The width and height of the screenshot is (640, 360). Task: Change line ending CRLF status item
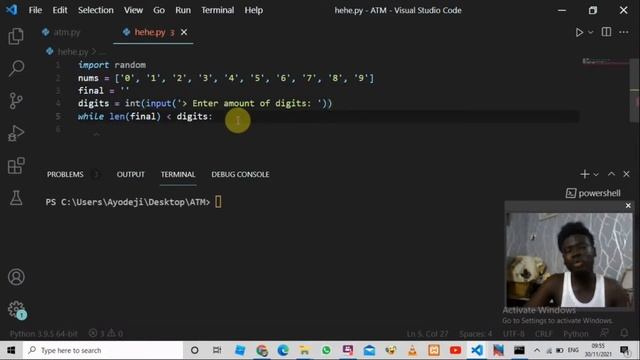543,334
